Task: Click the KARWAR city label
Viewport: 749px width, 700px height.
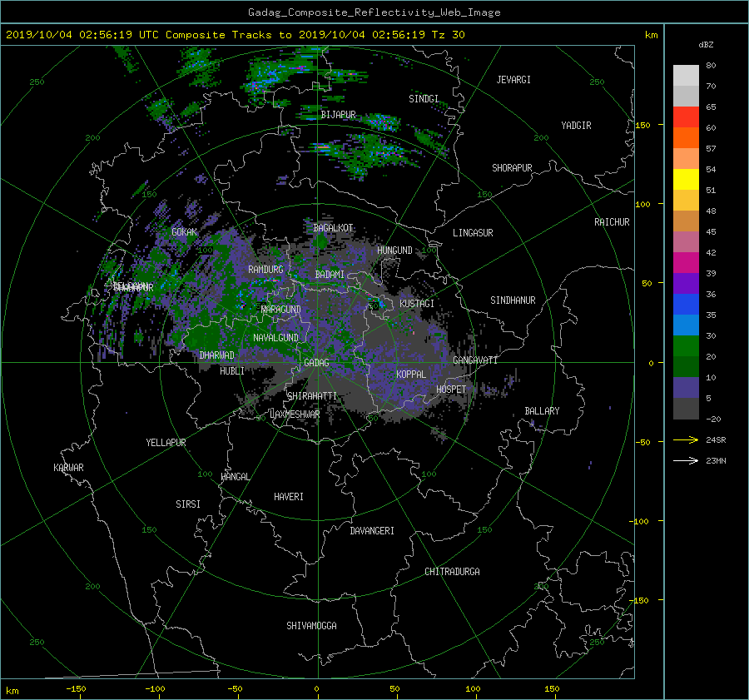Action: [68, 468]
